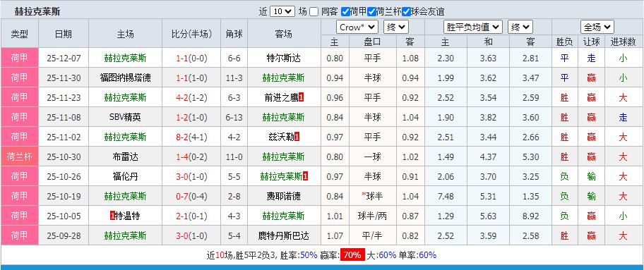Open away team 鹿特丹斯巴达
644x270 pixels.
point(283,235)
